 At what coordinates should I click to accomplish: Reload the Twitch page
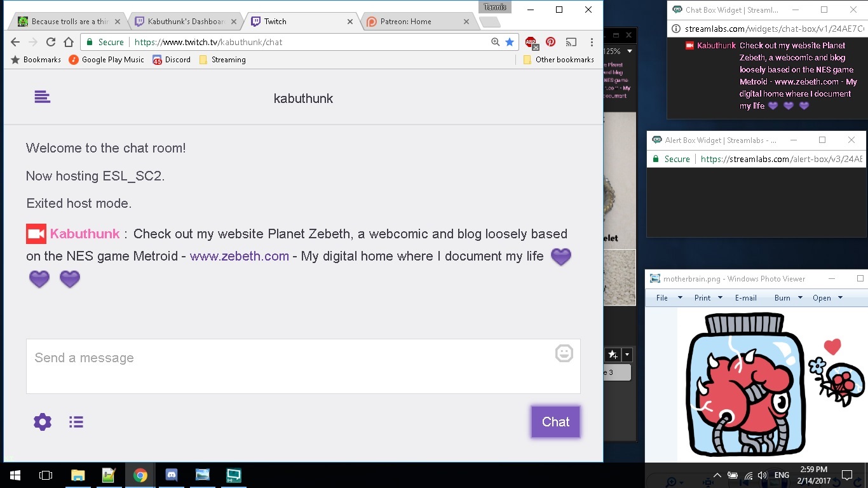tap(51, 42)
